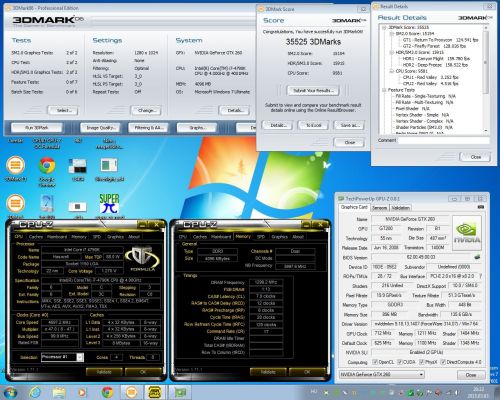
Task: Switch to the Sensors tab in GPU-Z
Action: 379,208
